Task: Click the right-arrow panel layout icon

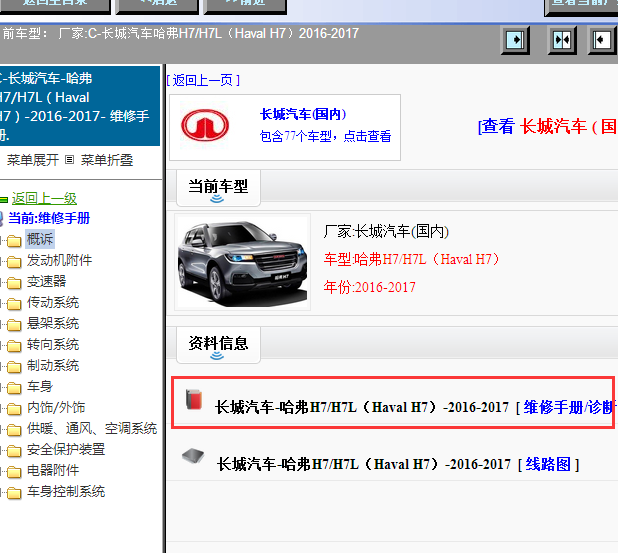Action: pos(515,40)
